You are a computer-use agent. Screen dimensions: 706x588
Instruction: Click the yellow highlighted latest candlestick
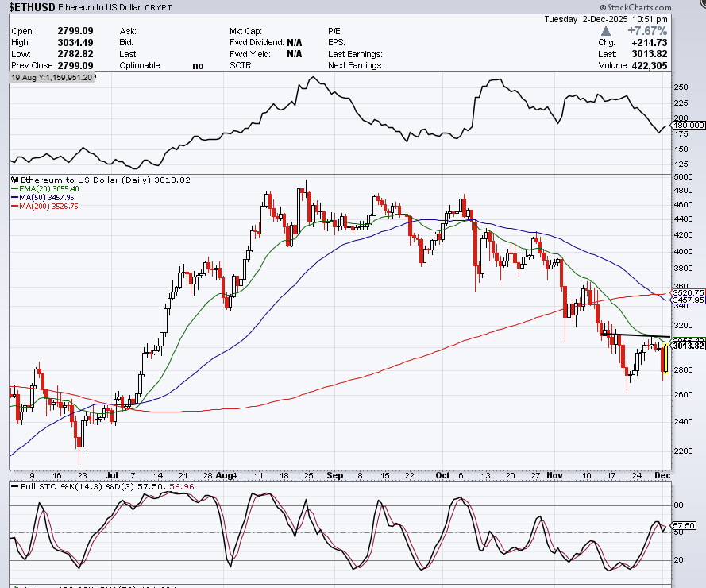[x=665, y=358]
